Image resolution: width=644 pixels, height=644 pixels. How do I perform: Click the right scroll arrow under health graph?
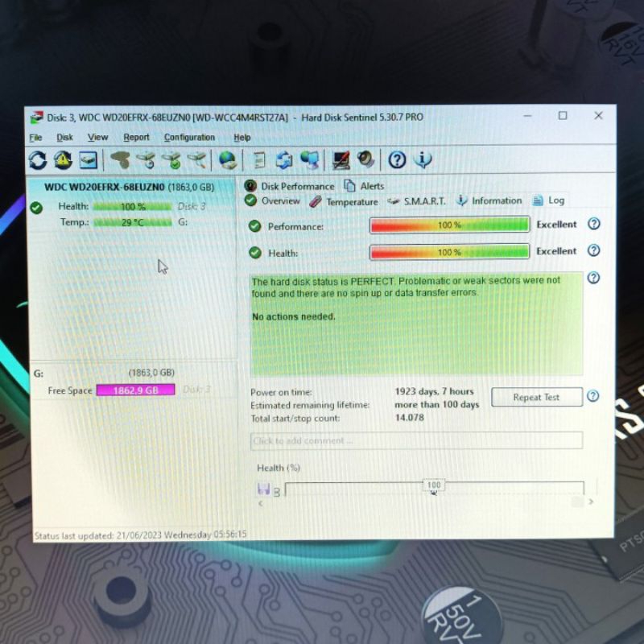591,502
